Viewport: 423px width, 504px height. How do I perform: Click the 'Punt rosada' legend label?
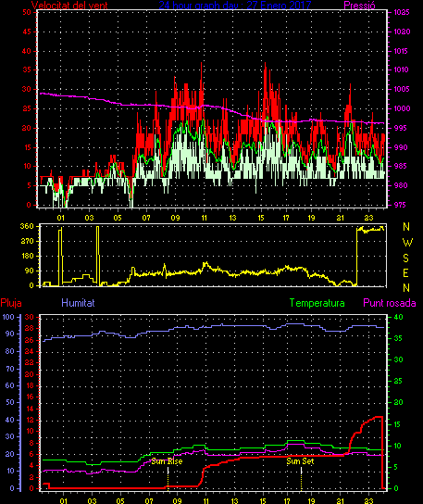[390, 303]
